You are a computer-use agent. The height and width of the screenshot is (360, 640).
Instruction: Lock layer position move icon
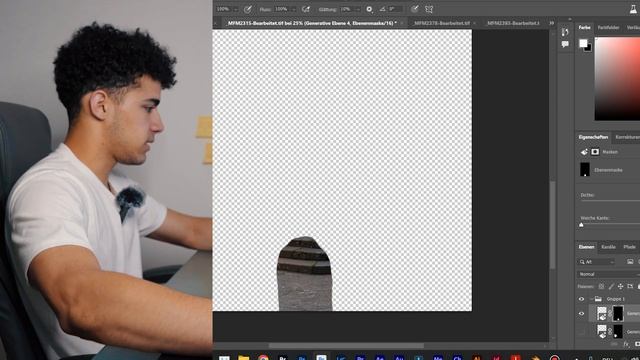pyautogui.click(x=620, y=287)
